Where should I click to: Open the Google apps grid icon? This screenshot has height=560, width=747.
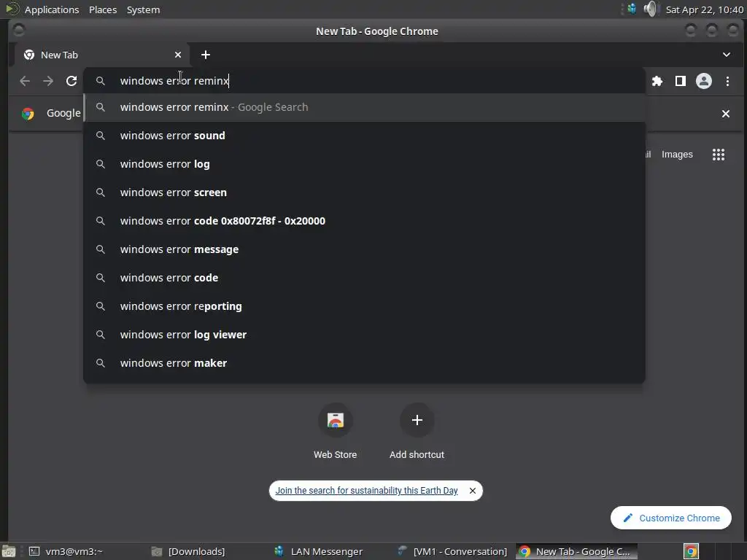pyautogui.click(x=719, y=155)
